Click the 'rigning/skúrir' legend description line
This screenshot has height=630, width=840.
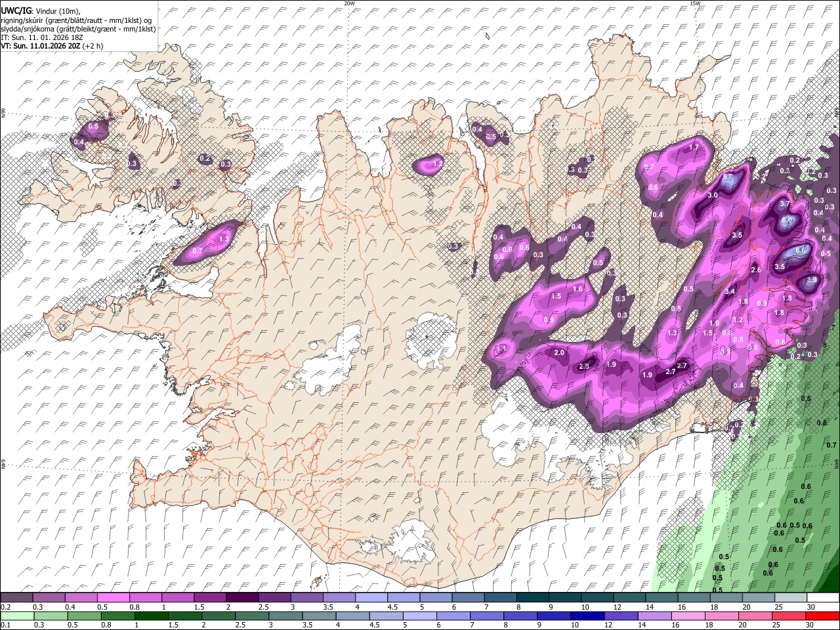pyautogui.click(x=75, y=20)
